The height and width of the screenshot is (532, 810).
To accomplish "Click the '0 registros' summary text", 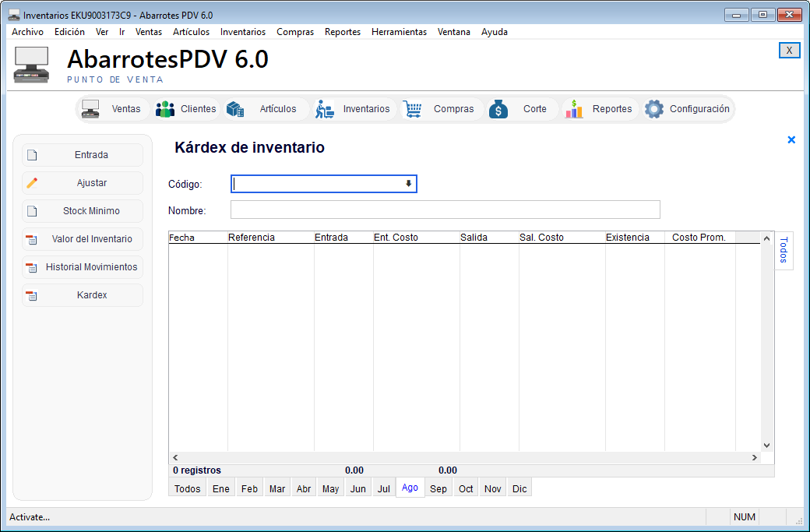I will pos(197,470).
